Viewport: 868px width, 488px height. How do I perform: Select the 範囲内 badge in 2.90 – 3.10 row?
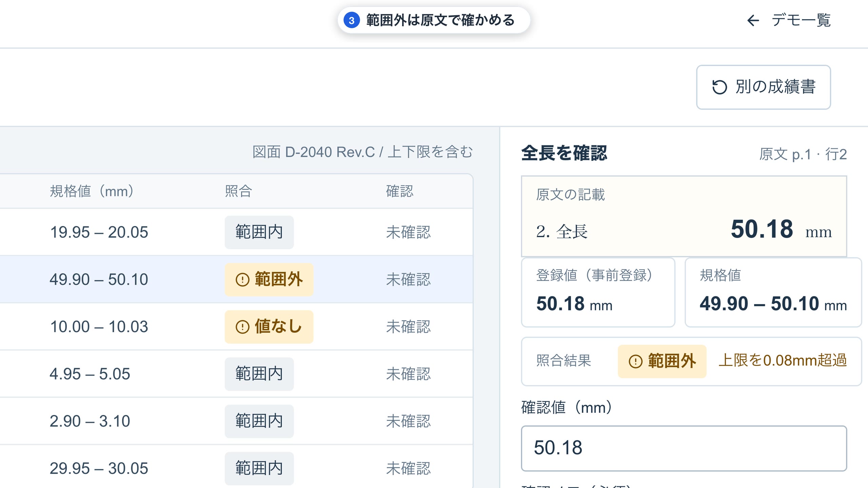tap(259, 421)
